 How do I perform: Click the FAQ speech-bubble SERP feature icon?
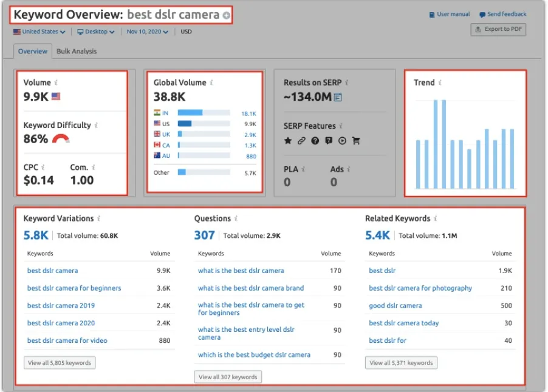(329, 140)
